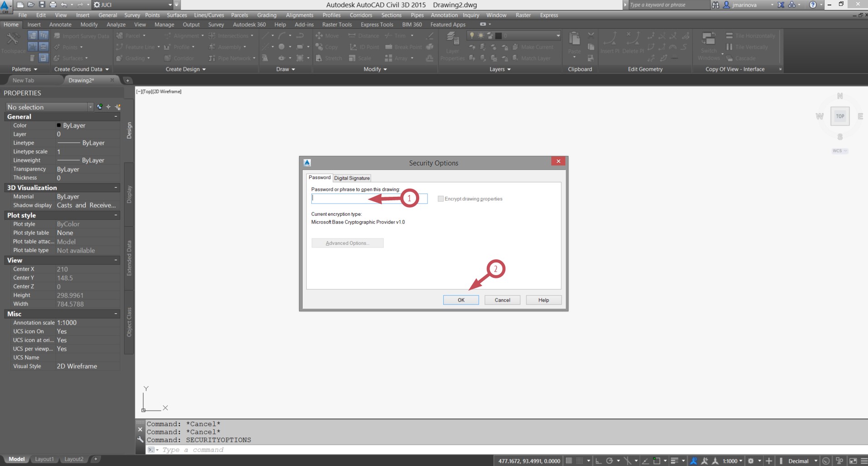Open the JUCI workspace dropdown

point(170,5)
